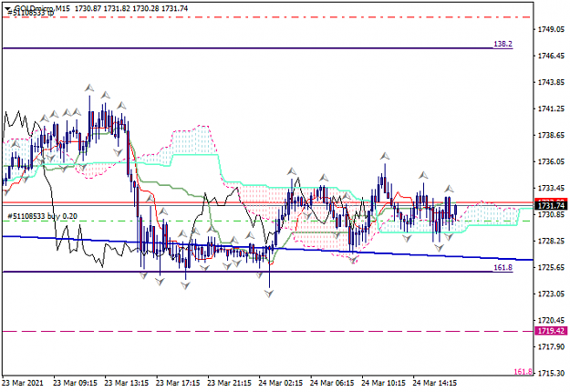Click the 1738.65 price axis label

click(551, 135)
